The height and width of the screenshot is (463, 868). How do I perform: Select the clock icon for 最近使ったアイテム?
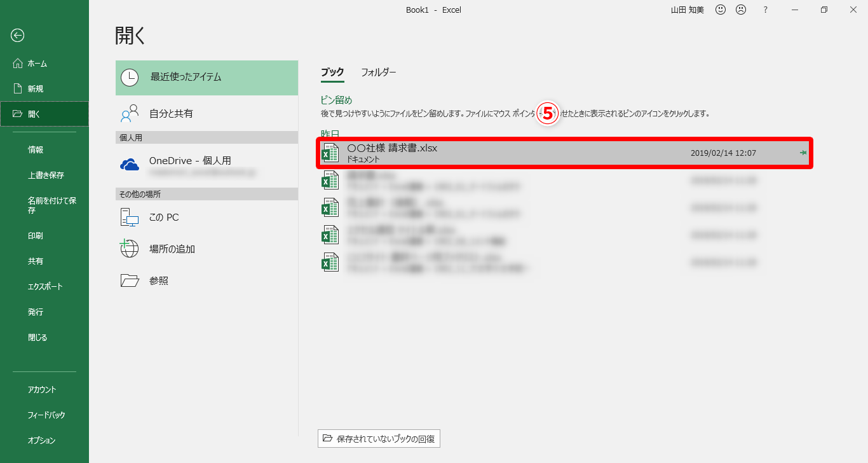point(130,78)
